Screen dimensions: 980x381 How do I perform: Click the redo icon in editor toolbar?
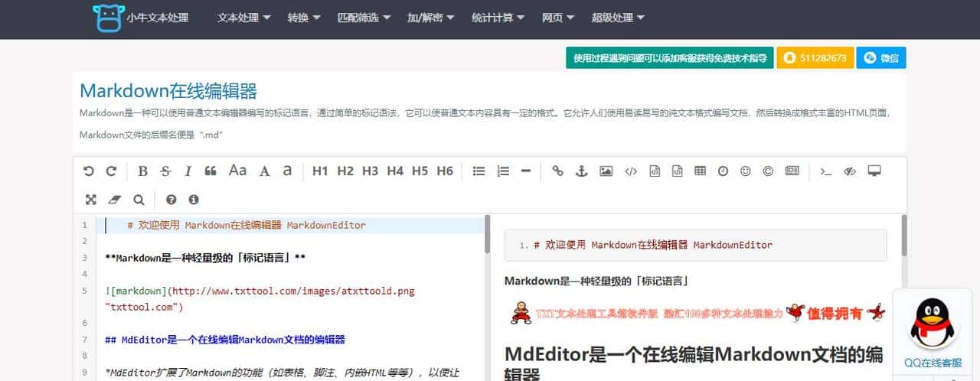(x=111, y=171)
